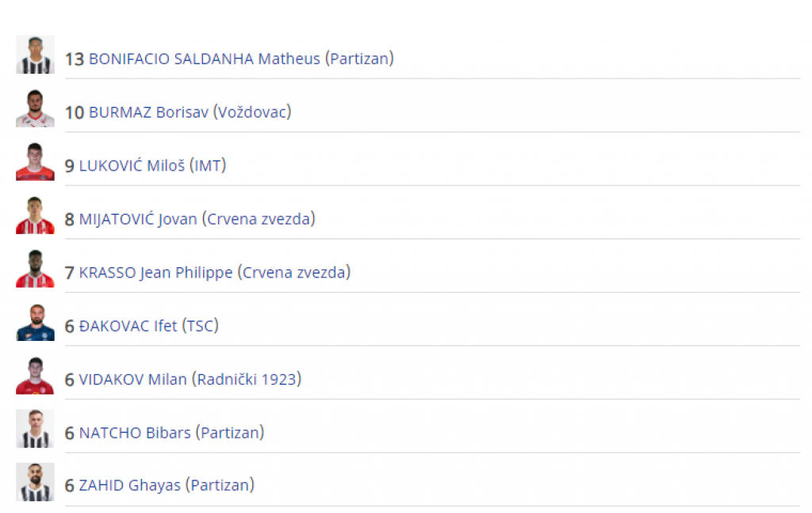Click the goal count 13 number
This screenshot has width=812, height=513.
(x=75, y=59)
